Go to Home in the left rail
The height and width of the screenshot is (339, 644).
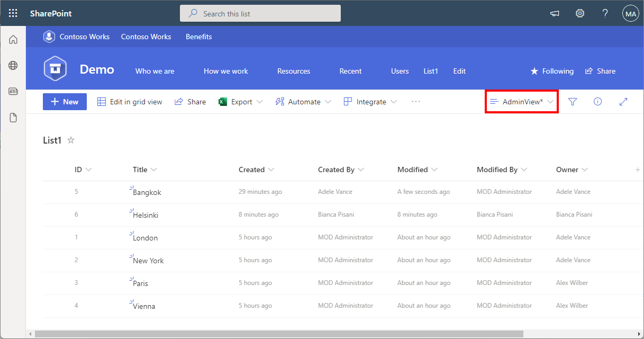[x=13, y=40]
